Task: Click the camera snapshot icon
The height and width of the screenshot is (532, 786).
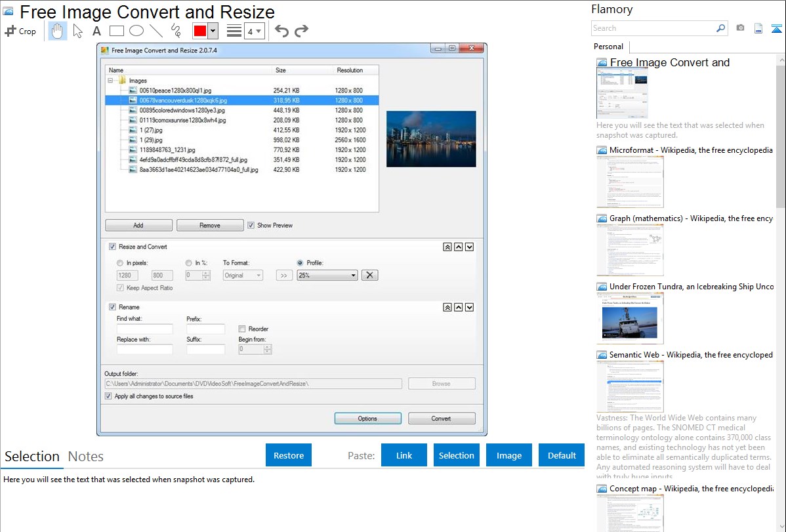Action: [x=740, y=28]
